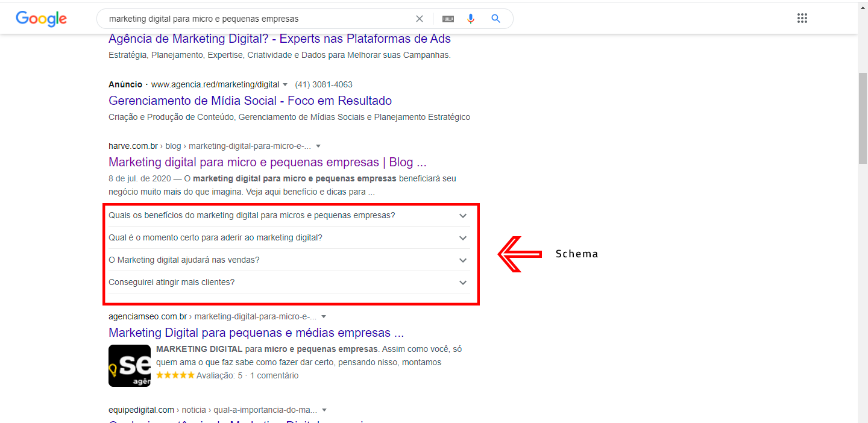The width and height of the screenshot is (868, 423).
Task: Expand "Quais os benefícios do marketing digital" question
Action: 462,215
